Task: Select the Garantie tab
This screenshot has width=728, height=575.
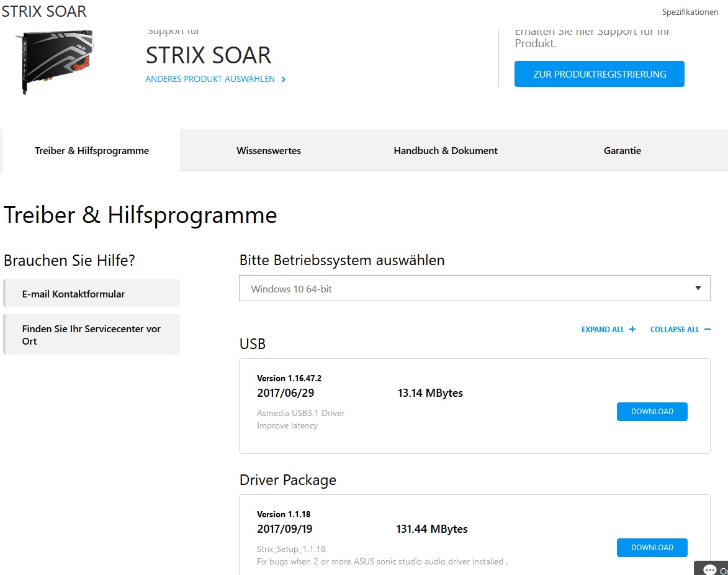Action: coord(622,150)
